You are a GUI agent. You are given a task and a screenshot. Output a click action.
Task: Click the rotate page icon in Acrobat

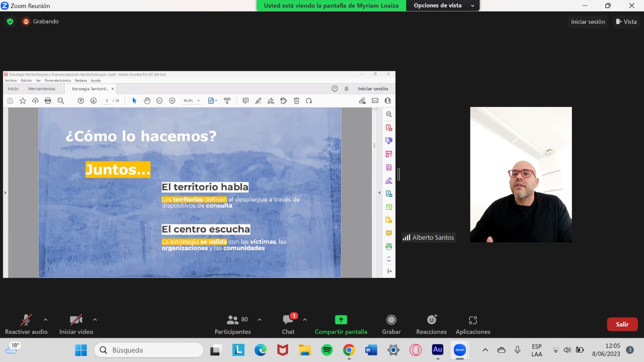309,101
